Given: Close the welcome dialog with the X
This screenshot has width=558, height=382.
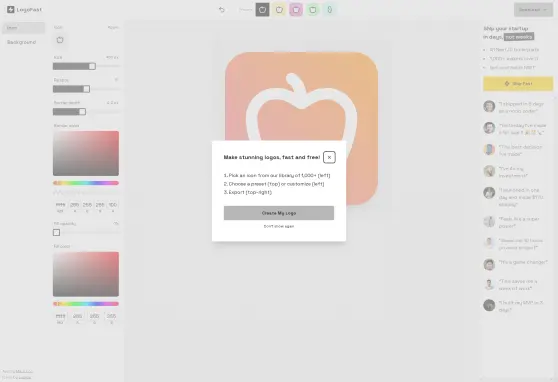Looking at the screenshot, I should point(329,157).
